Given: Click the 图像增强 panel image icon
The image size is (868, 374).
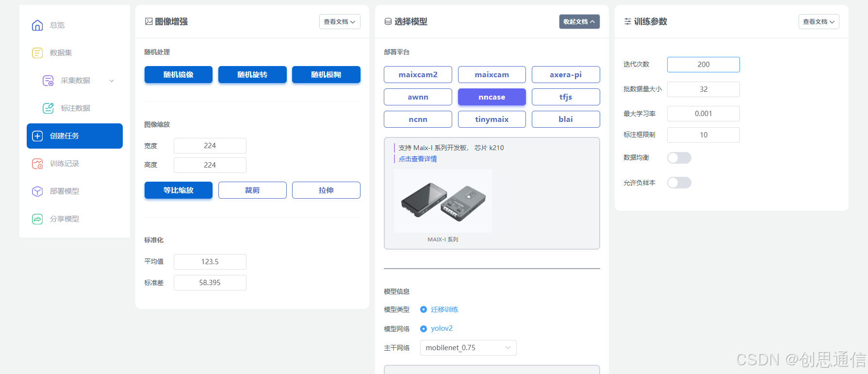Looking at the screenshot, I should pyautogui.click(x=149, y=21).
